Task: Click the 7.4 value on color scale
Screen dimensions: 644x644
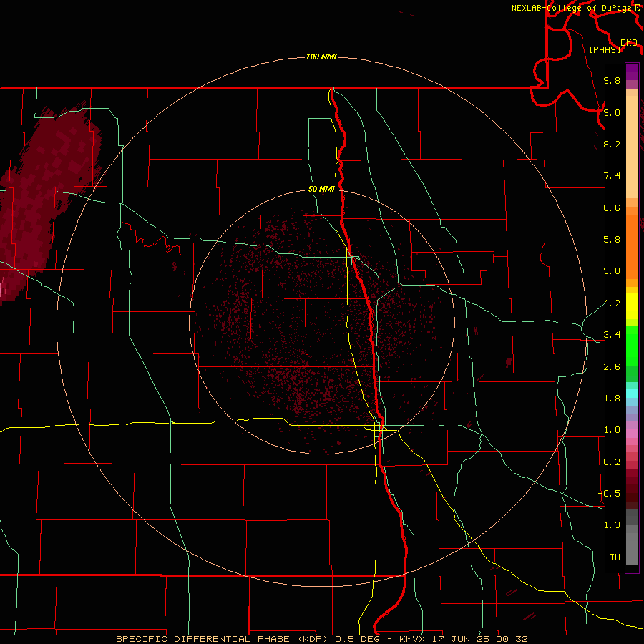Action: tap(612, 176)
